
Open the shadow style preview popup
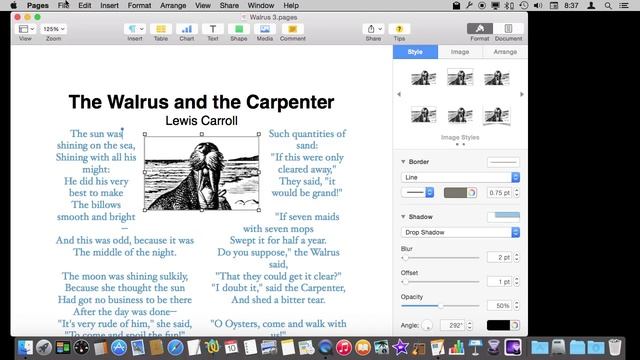503,217
